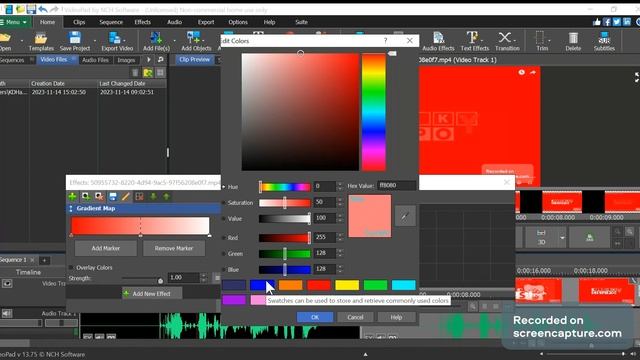Click the pencil edit icon in Effects toolbar
The width and height of the screenshot is (640, 360).
click(x=126, y=197)
